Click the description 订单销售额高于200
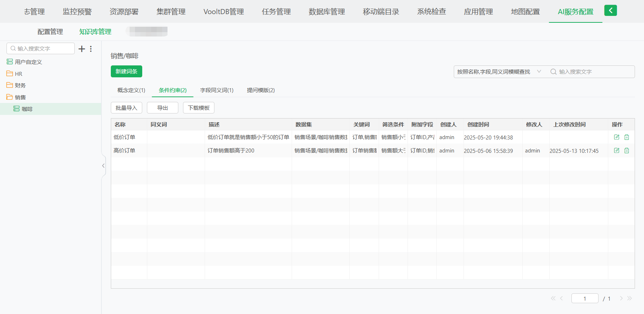 point(231,151)
